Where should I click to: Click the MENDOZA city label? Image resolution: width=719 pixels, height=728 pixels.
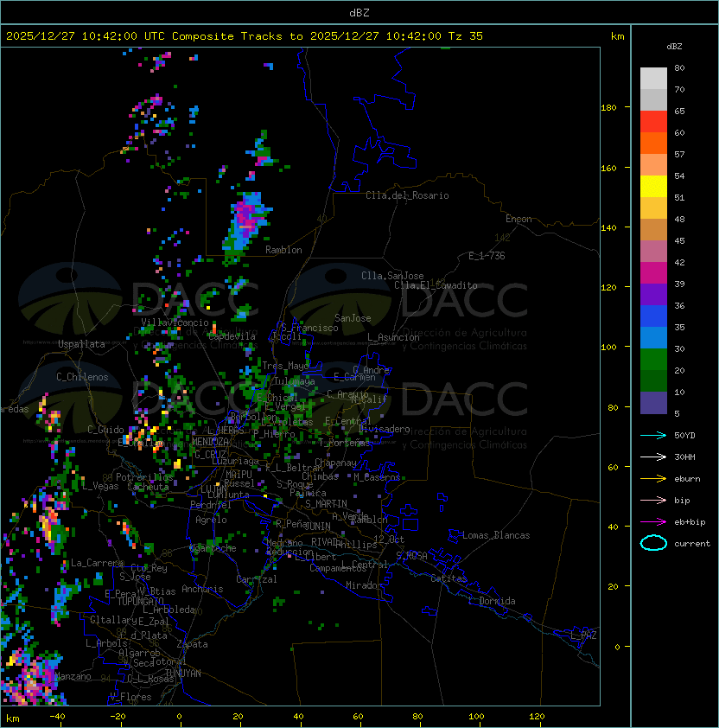coord(210,442)
